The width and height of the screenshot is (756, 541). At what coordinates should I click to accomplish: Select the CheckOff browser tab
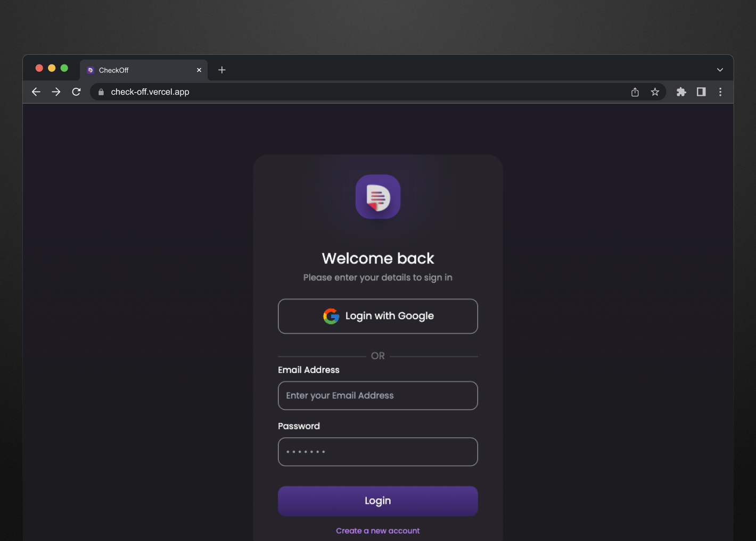coord(144,70)
